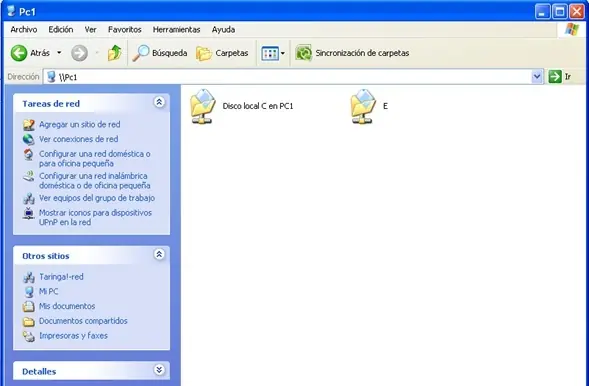
Task: Click the wireless network setup icon
Action: (x=29, y=176)
